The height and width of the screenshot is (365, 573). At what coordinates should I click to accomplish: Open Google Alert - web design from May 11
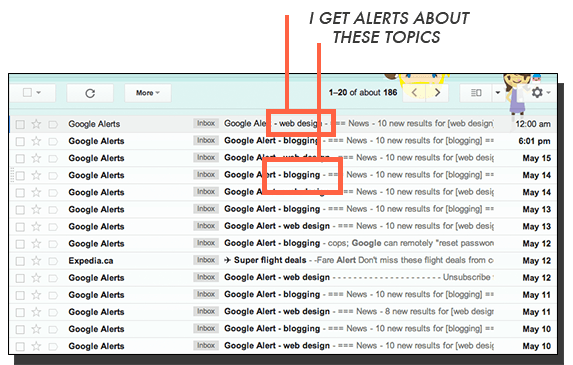(277, 311)
